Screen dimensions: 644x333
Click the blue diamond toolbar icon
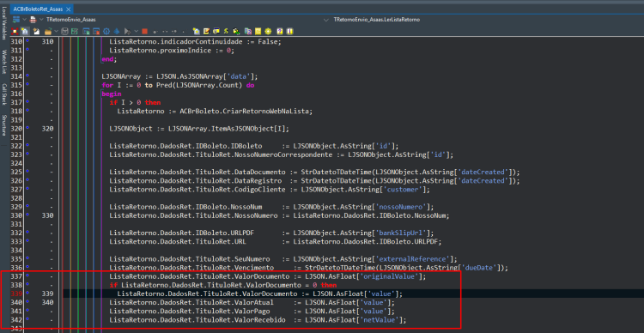(117, 31)
